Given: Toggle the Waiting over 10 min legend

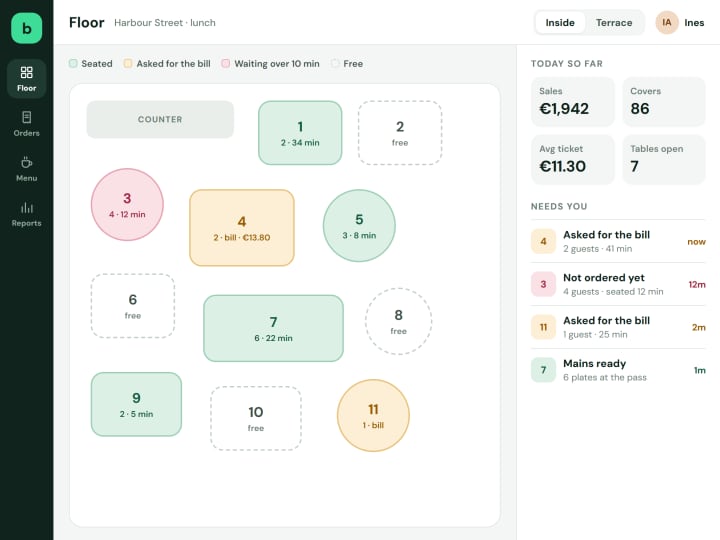Looking at the screenshot, I should [270, 63].
